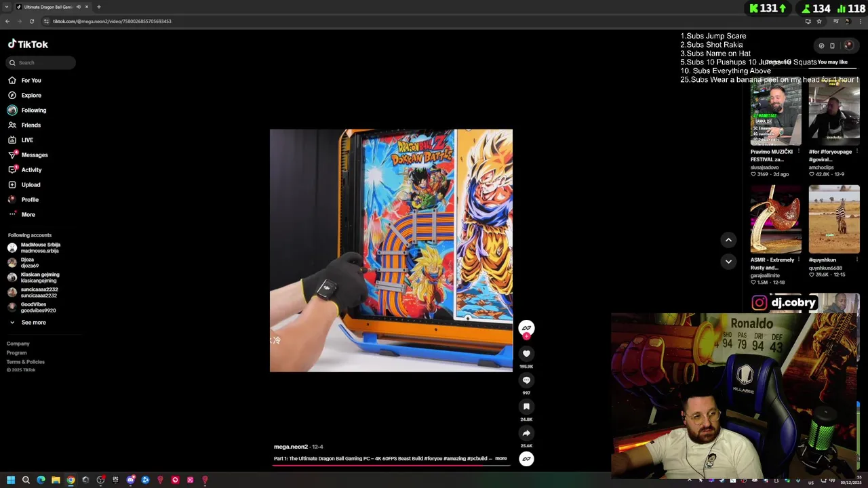Open the profile avatar in top-right pill
The image size is (868, 488).
848,46
